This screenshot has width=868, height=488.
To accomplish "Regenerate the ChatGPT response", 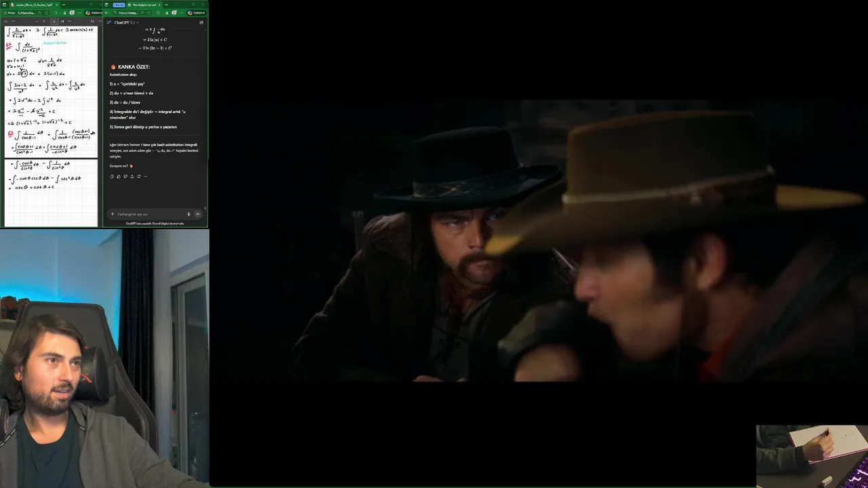I will coord(139,176).
